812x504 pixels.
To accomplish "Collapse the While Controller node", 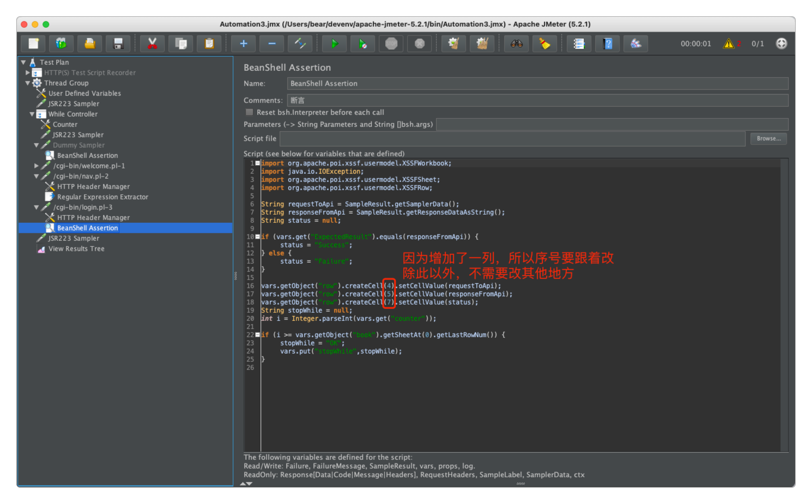I will pos(32,114).
